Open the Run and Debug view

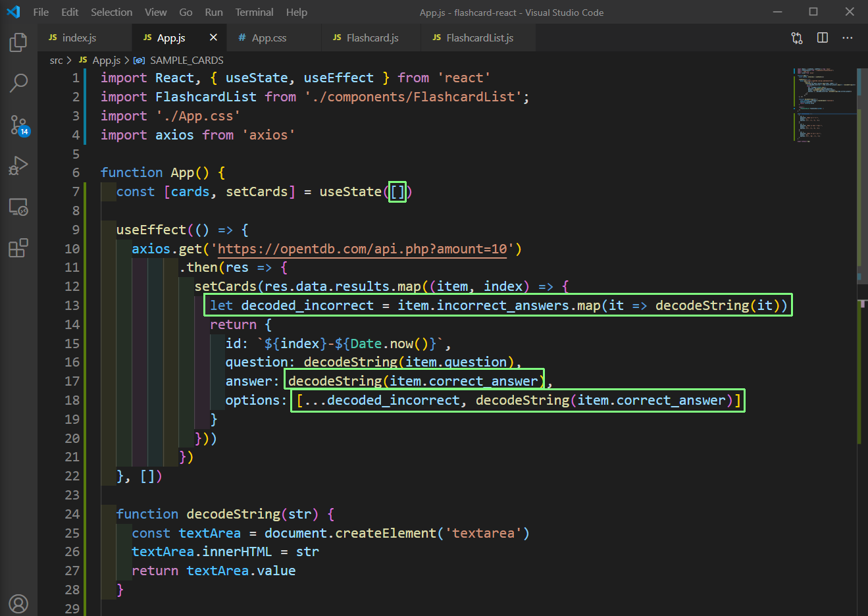(18, 166)
